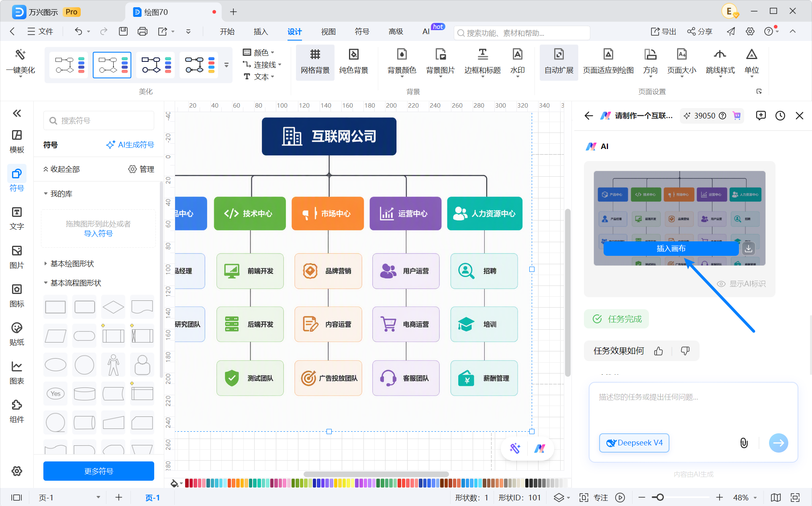Open the 符号 ribbon tab
This screenshot has width=812, height=506.
[362, 31]
